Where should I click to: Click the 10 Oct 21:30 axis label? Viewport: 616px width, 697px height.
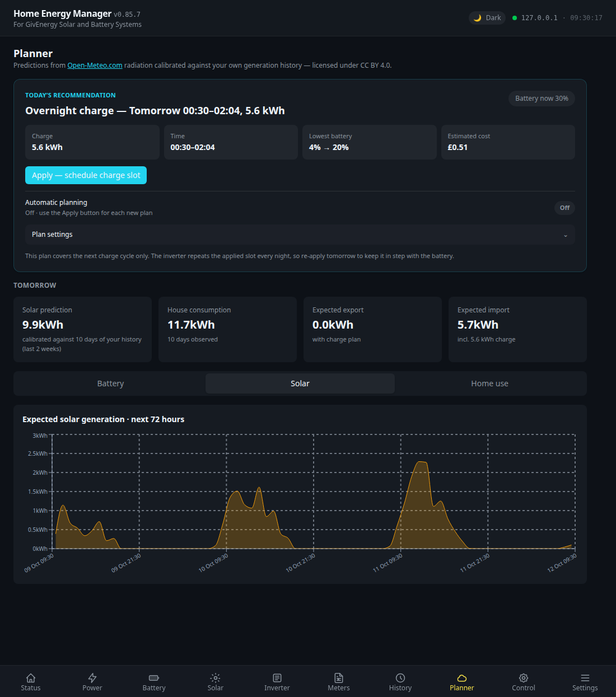[x=301, y=563]
